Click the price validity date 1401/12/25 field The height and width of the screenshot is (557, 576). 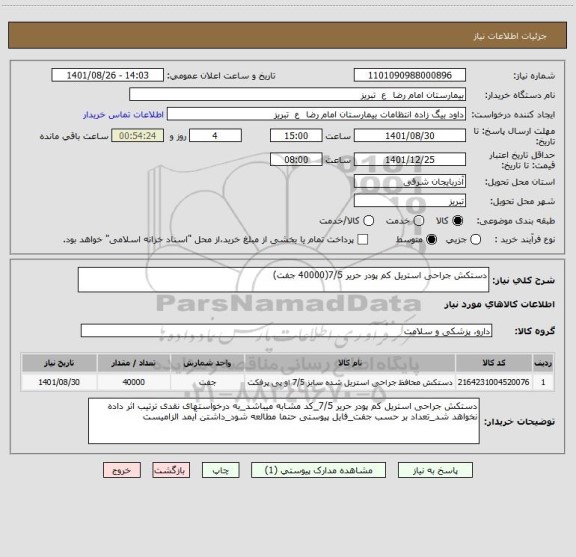410,159
